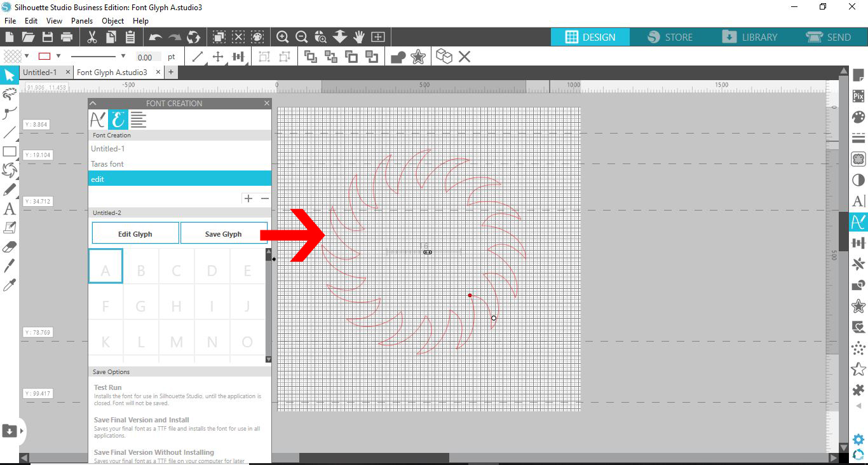Click the Fit to Page icon
Screen dimensions: 868x465
[x=378, y=37]
